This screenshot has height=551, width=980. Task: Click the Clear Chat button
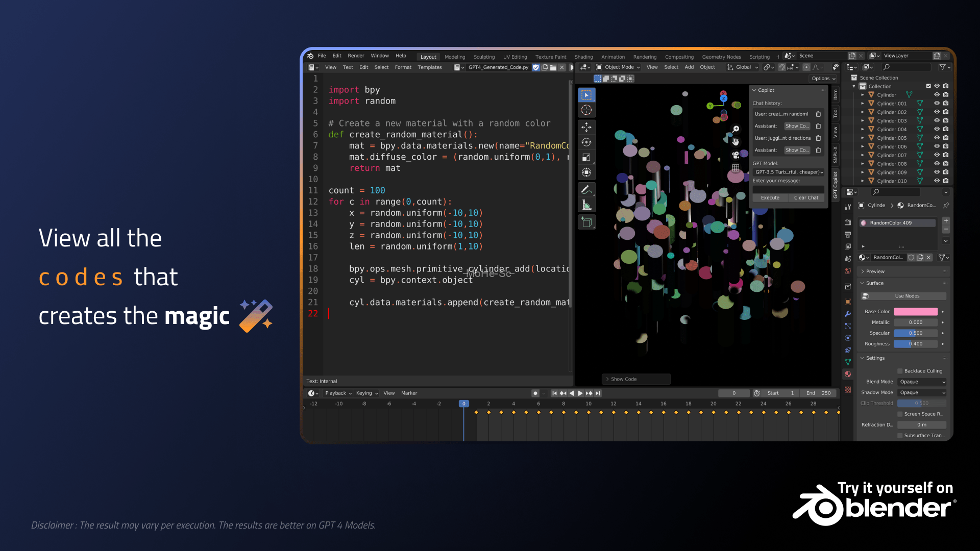point(806,198)
